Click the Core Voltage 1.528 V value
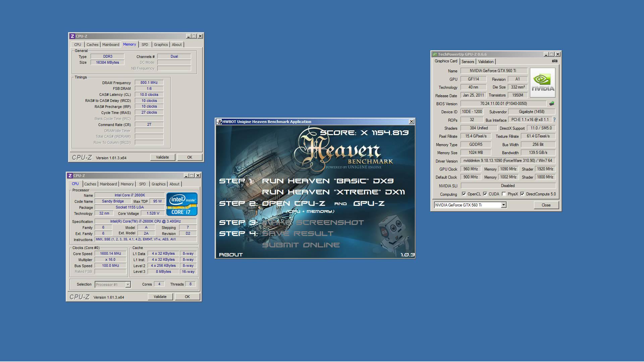This screenshot has width=644, height=362. click(153, 213)
